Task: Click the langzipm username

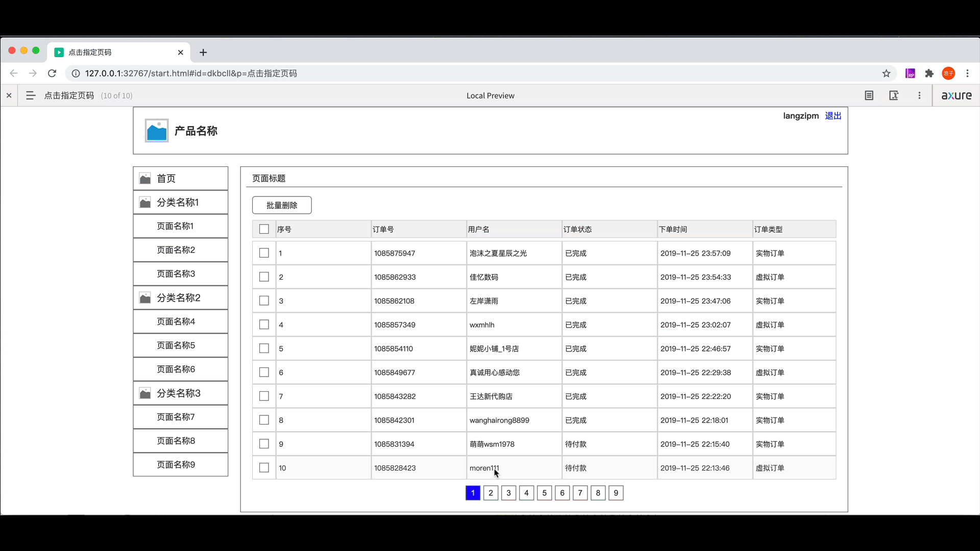Action: tap(801, 116)
